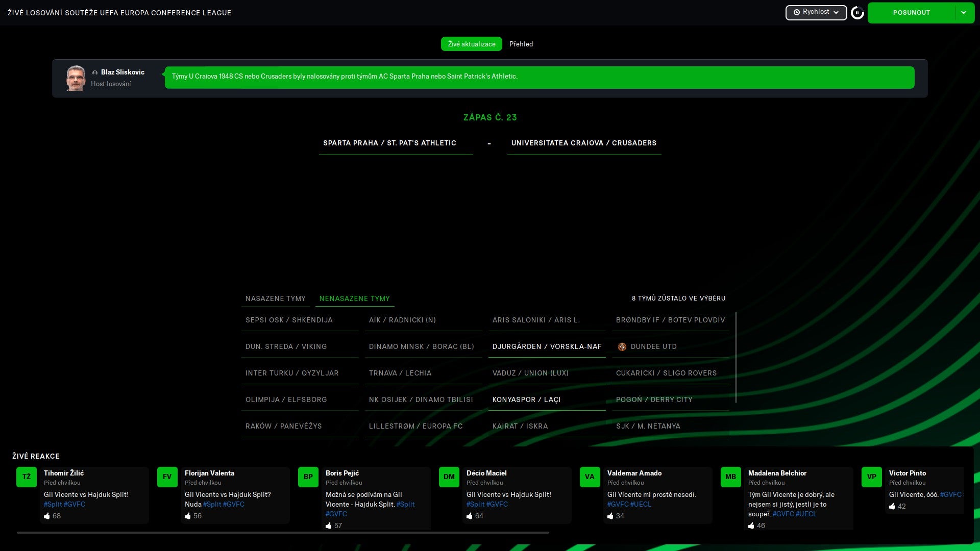Click DUN. STREDA / VIKING entry
Screen dimensions: 980x551
[x=300, y=346]
